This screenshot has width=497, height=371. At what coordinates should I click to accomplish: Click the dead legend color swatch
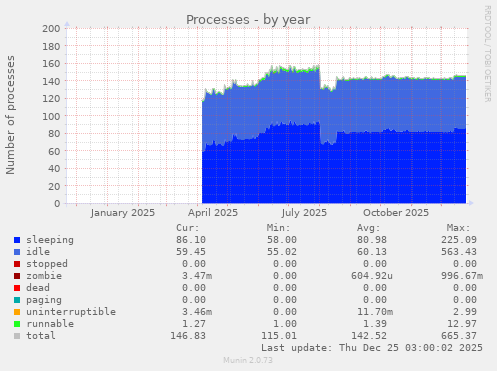17,288
